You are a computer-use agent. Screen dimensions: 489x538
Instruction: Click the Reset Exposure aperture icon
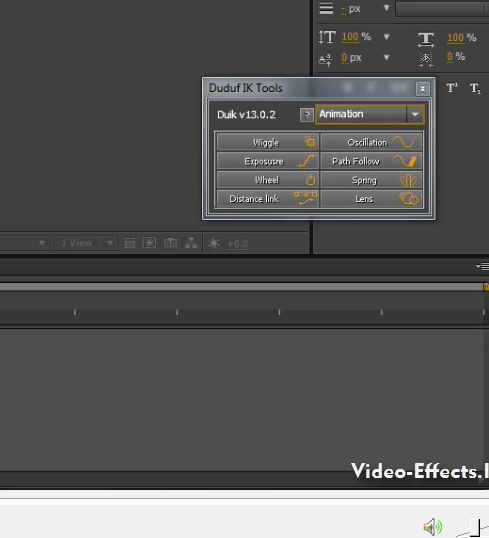tap(214, 243)
